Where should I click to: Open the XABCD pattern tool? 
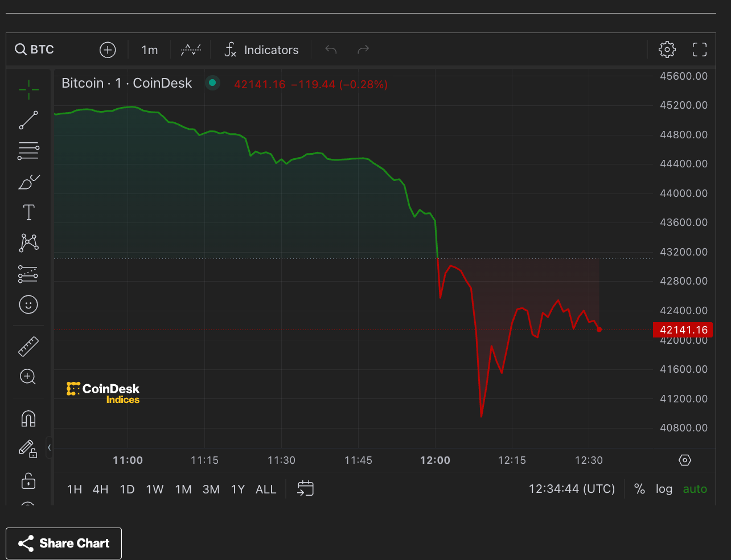pyautogui.click(x=28, y=242)
